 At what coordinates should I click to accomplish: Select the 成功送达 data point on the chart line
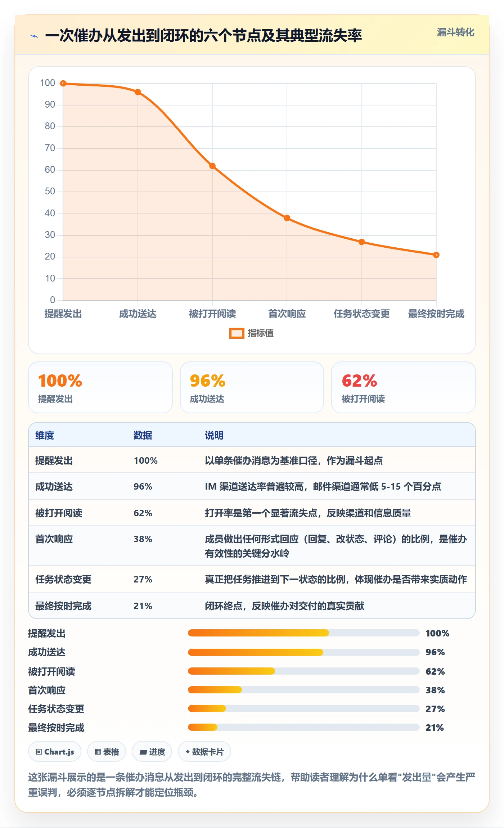point(138,92)
